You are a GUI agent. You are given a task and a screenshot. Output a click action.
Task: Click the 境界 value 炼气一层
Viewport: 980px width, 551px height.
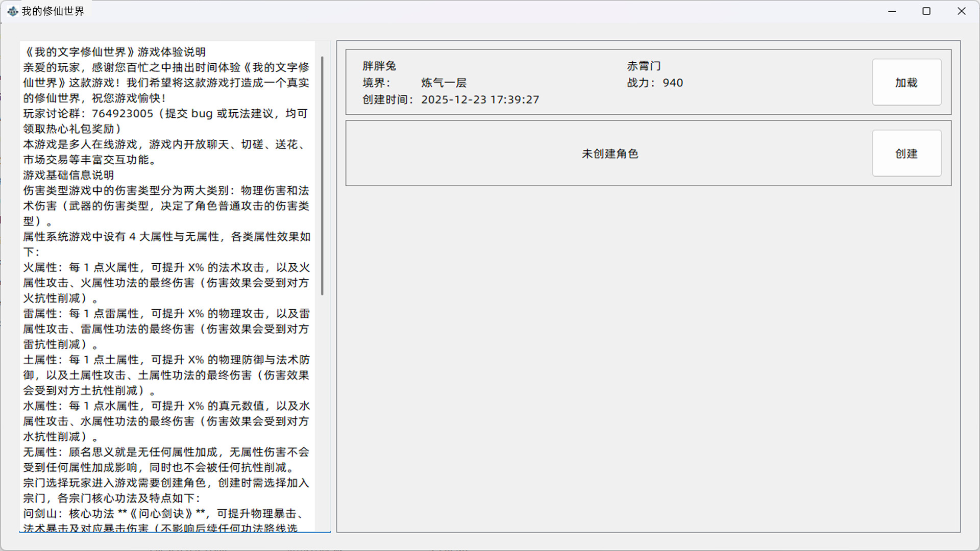pyautogui.click(x=445, y=83)
